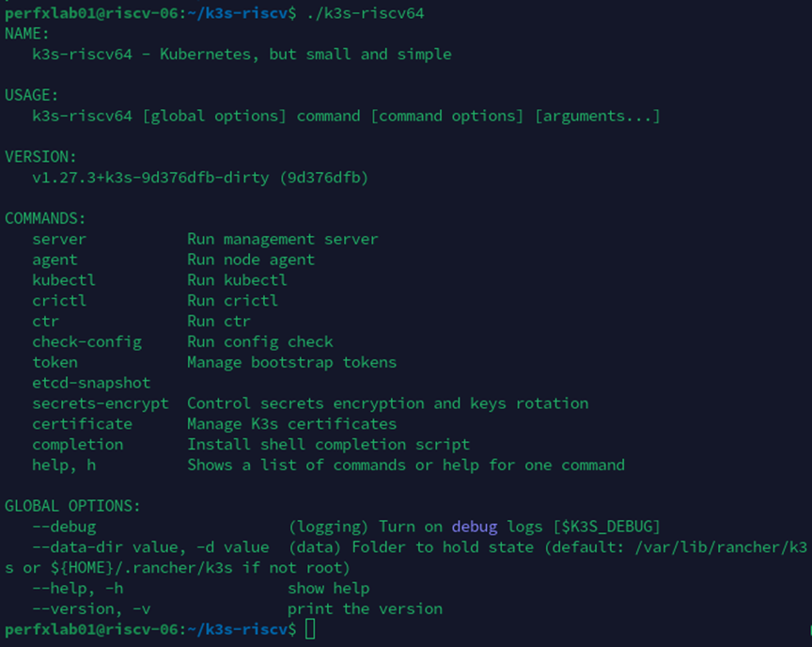The height and width of the screenshot is (647, 812).
Task: Click the highlighted blue 'debug' word
Action: (474, 527)
